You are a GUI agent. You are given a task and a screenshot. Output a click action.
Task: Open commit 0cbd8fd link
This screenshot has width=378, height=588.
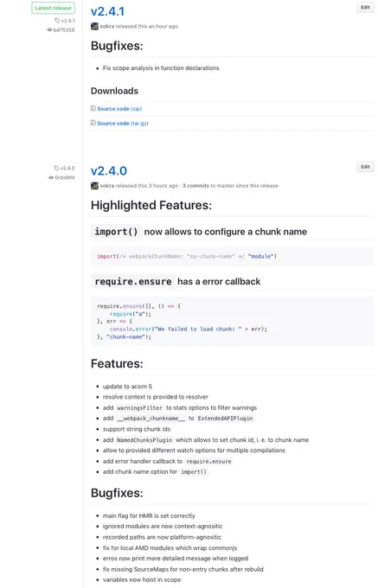(x=65, y=178)
